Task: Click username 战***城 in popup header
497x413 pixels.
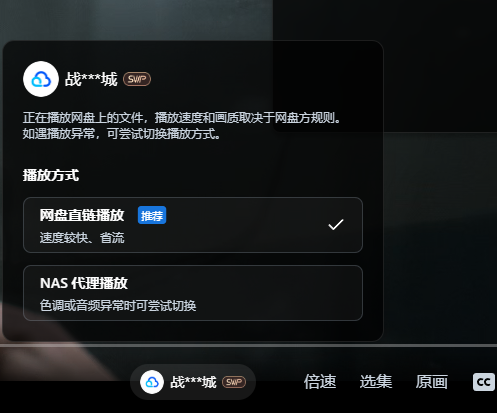Action: (x=91, y=79)
